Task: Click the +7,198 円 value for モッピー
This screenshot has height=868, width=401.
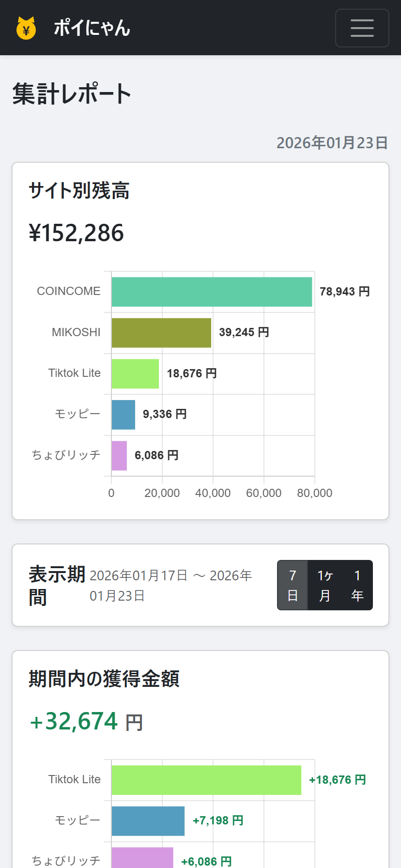Action: pyautogui.click(x=218, y=820)
